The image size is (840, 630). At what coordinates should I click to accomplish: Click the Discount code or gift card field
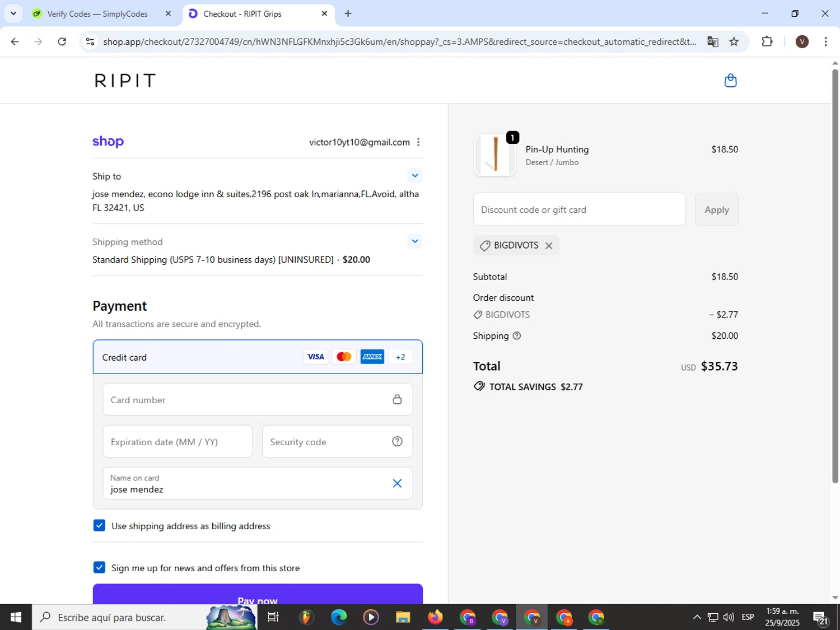pos(580,209)
